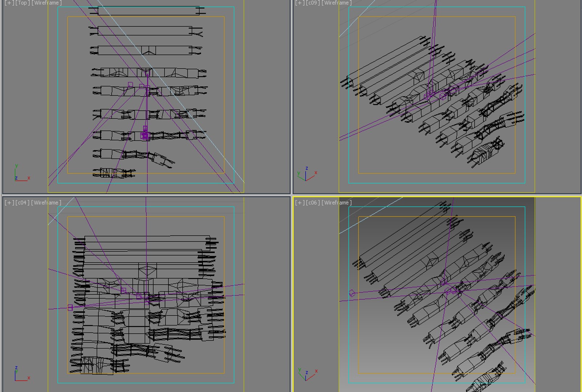Open the [c06] camera label menu
This screenshot has height=392, width=582.
tap(313, 203)
